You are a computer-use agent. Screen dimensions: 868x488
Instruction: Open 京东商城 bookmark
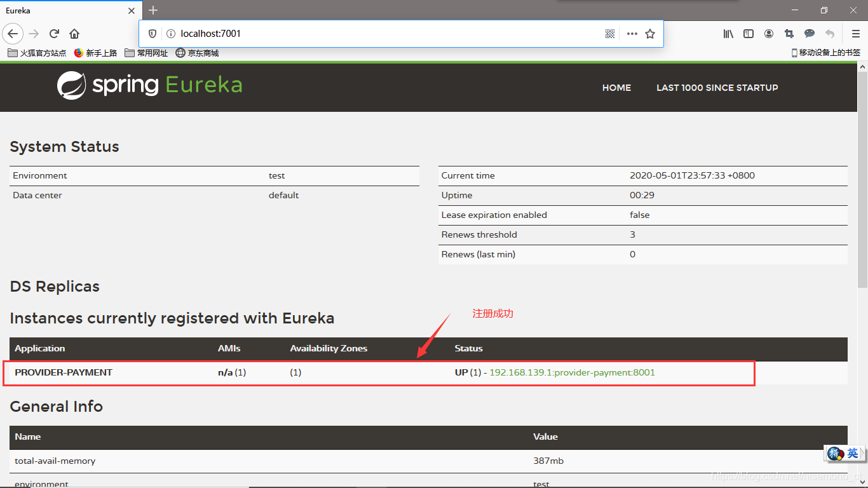point(198,53)
